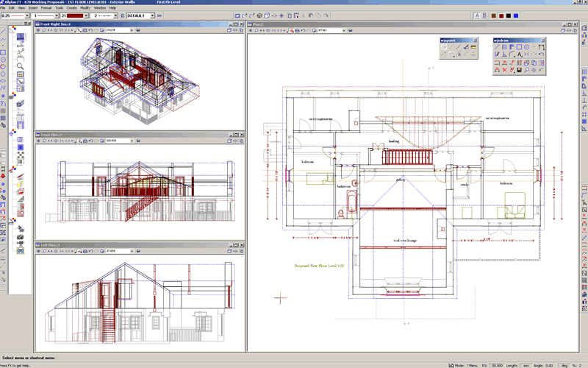Open scale dropdown in Plan window
Image resolution: width=588 pixels, height=368 pixels.
click(344, 30)
